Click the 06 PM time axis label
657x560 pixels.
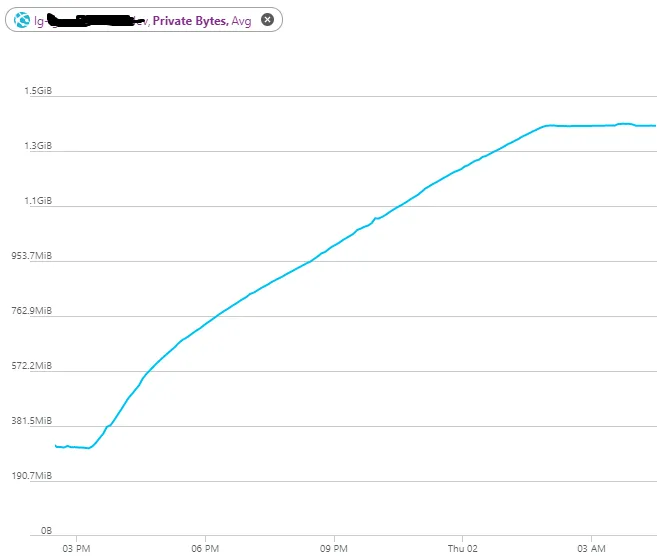click(205, 548)
